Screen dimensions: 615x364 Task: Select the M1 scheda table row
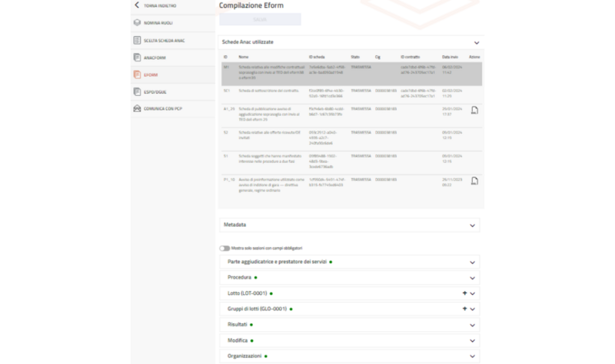point(351,72)
